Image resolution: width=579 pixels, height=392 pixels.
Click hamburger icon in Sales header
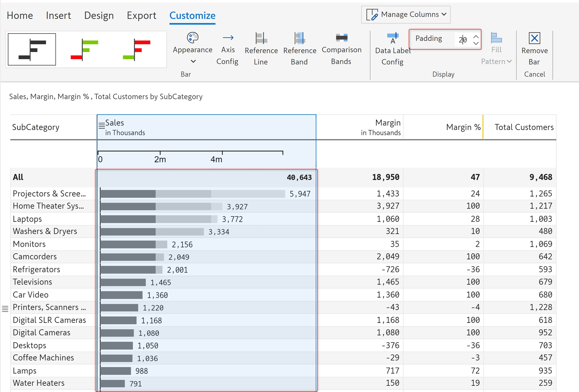point(102,125)
